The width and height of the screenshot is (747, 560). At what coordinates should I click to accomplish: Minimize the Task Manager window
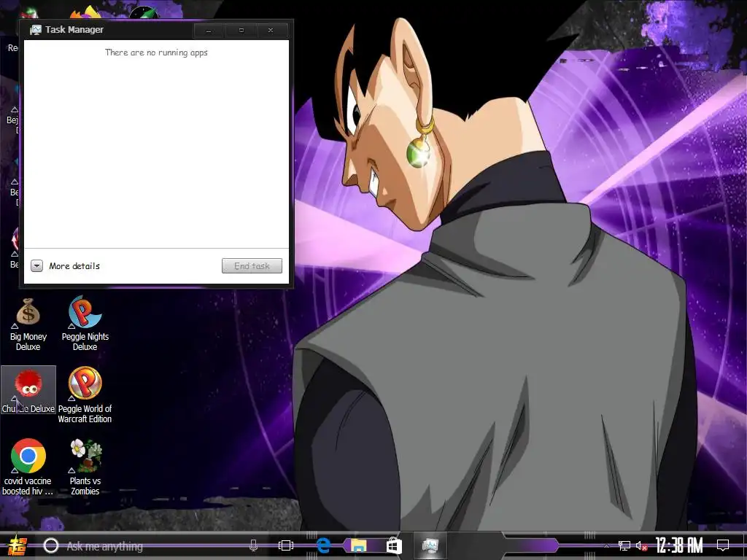point(209,31)
